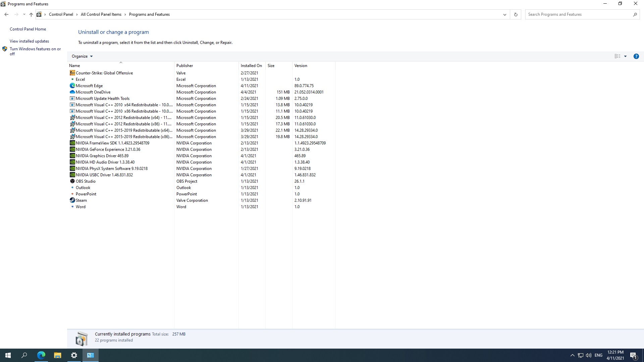
Task: Open the Control Panel Home link
Action: 28,29
